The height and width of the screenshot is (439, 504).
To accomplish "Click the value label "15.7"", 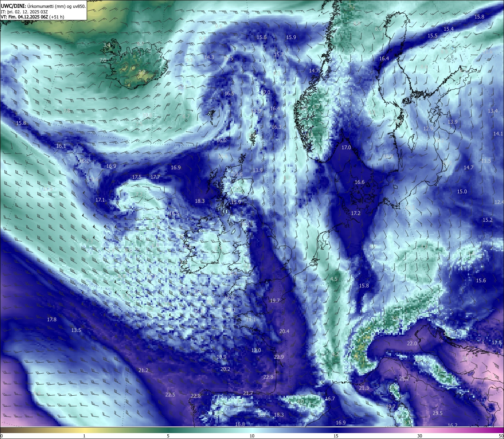I will click(278, 55).
